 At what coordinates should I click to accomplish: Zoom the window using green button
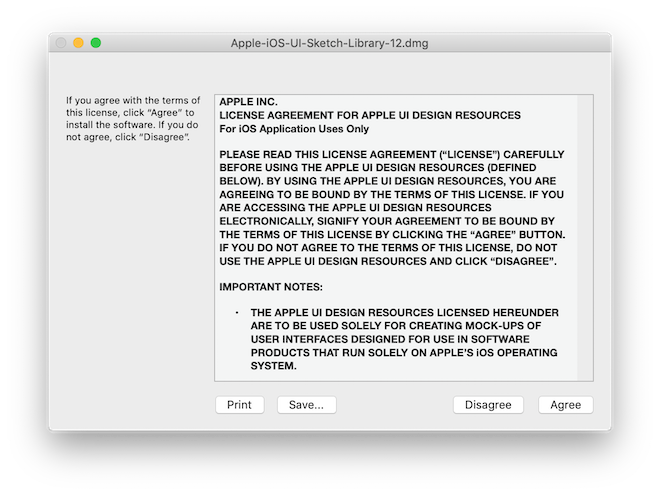click(x=96, y=43)
